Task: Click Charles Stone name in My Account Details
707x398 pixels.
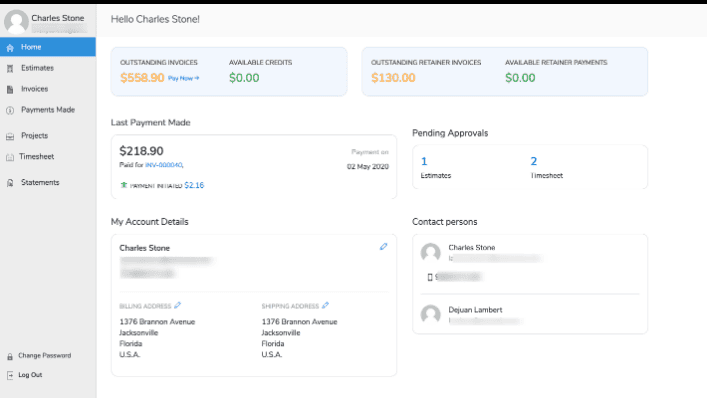Action: [144, 248]
